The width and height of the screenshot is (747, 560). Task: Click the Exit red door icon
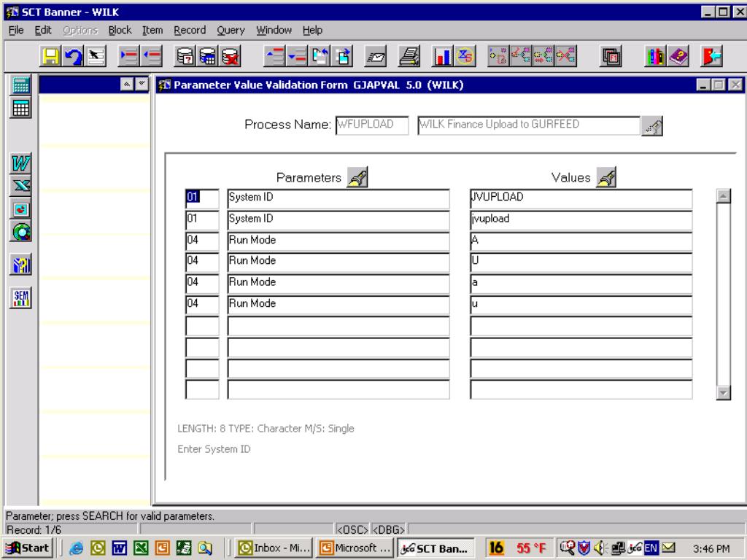click(712, 56)
